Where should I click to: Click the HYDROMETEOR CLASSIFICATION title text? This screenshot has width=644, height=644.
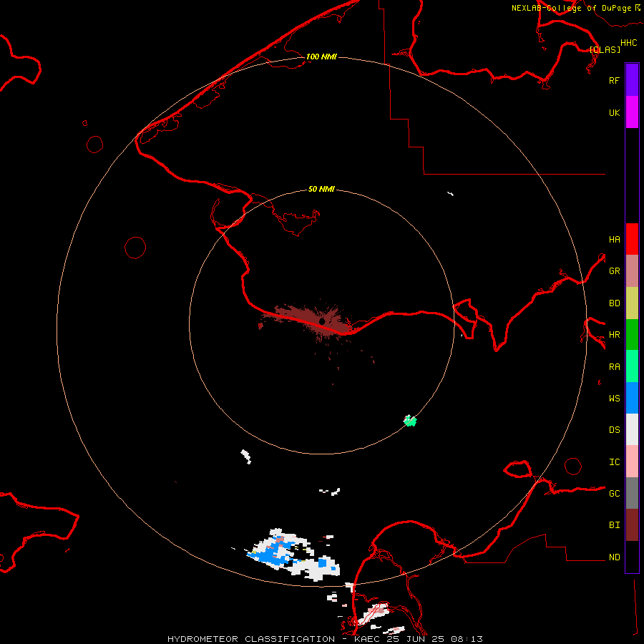click(251, 639)
